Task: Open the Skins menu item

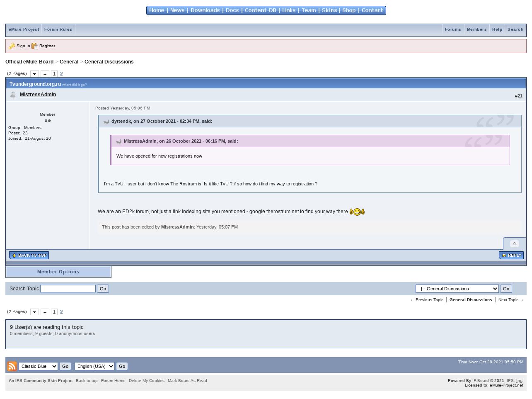Action: [x=329, y=10]
